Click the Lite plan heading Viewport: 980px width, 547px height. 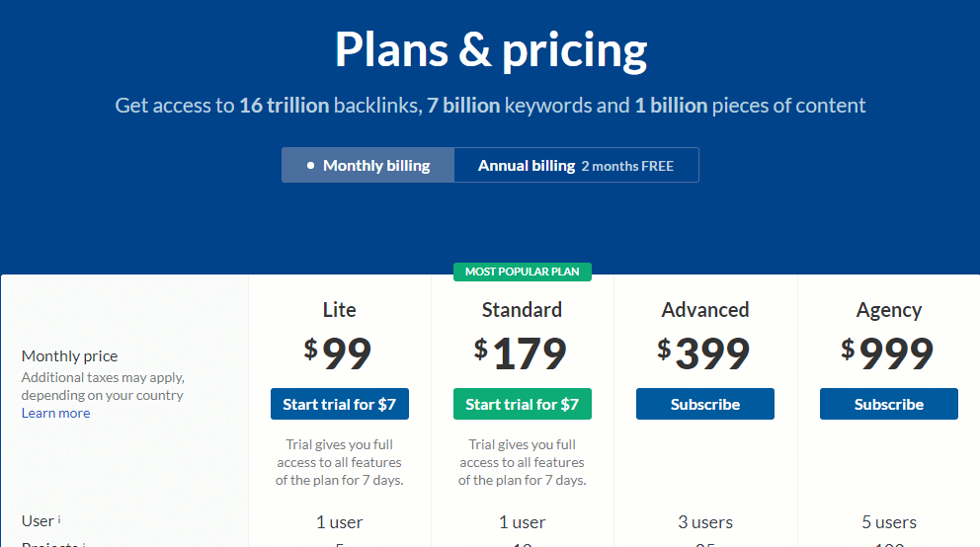click(x=340, y=310)
